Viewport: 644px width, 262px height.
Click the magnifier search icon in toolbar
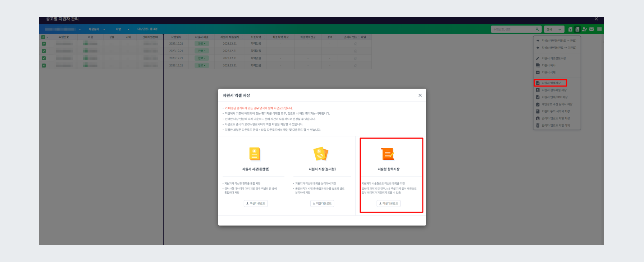(537, 29)
